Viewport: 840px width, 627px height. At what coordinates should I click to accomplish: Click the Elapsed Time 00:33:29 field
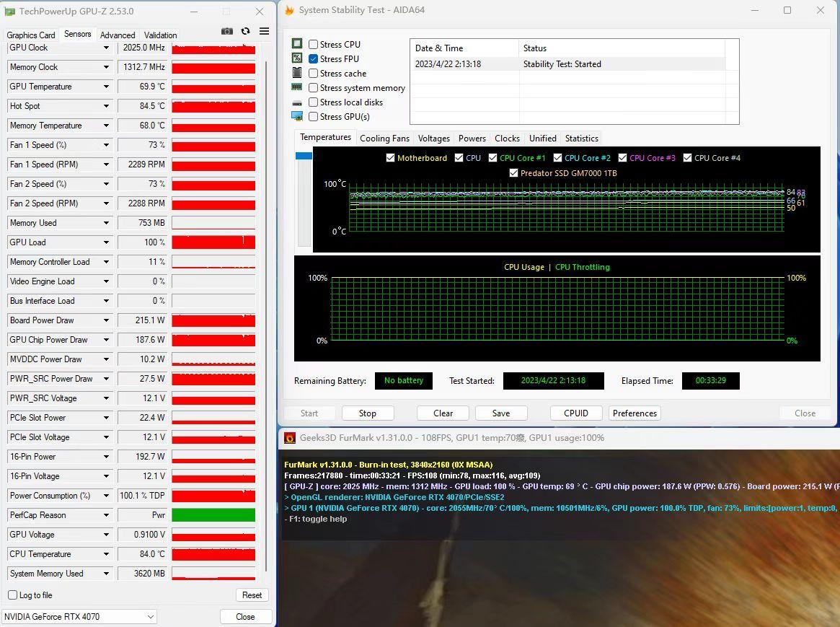click(x=710, y=380)
